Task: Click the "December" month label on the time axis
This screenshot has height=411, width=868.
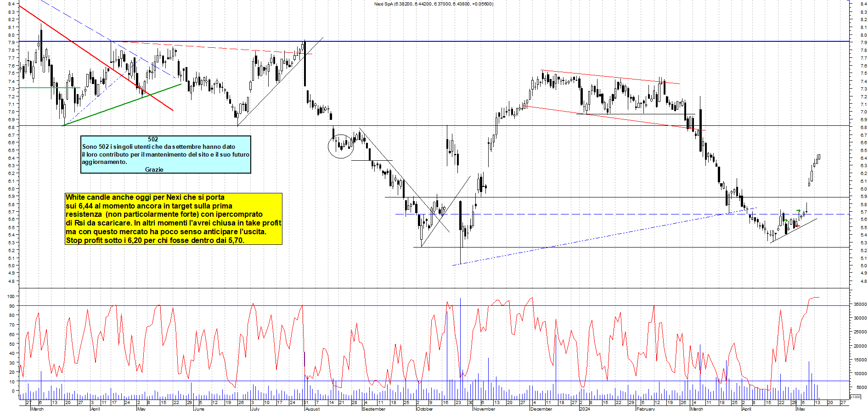Action: click(x=541, y=409)
